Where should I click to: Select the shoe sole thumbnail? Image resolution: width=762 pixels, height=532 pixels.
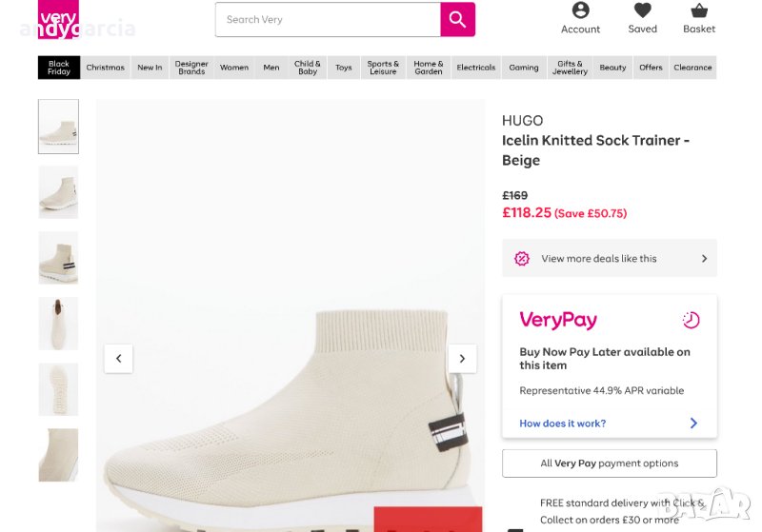pos(58,389)
